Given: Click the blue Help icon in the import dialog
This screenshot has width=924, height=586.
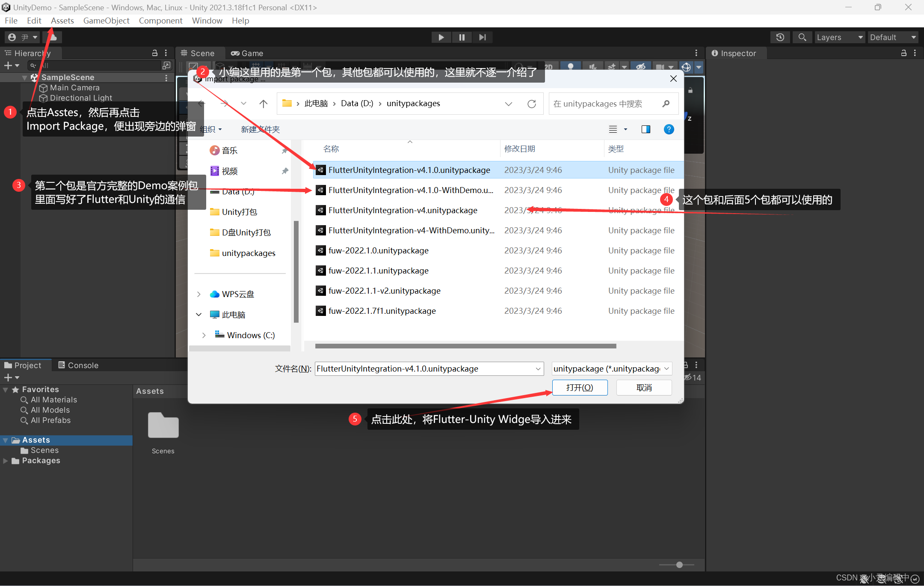Looking at the screenshot, I should (669, 129).
